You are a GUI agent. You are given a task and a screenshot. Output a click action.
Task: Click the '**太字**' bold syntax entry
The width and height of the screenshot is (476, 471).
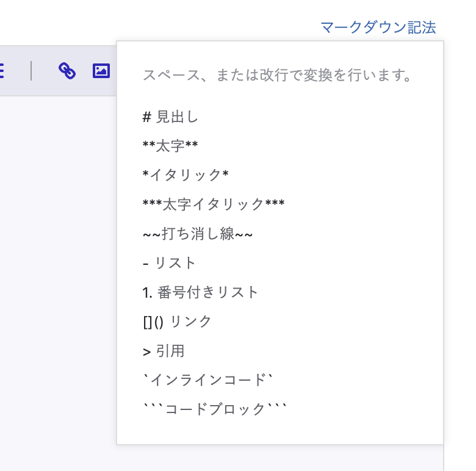click(x=170, y=146)
